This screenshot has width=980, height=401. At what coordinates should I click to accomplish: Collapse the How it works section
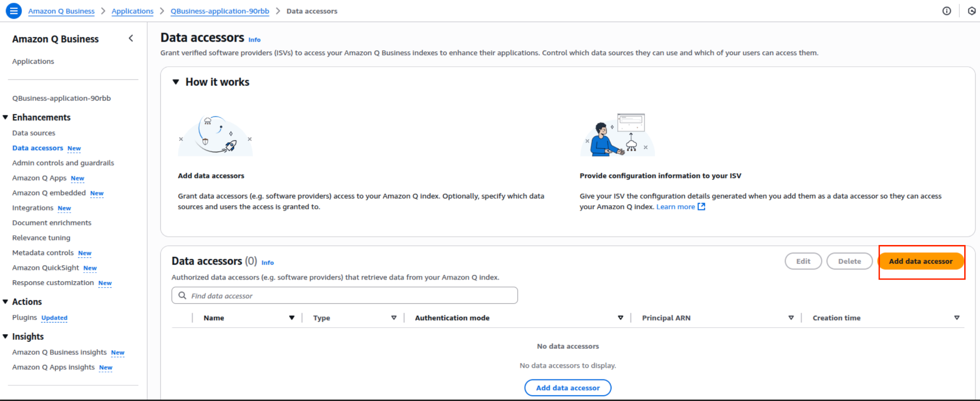[176, 82]
